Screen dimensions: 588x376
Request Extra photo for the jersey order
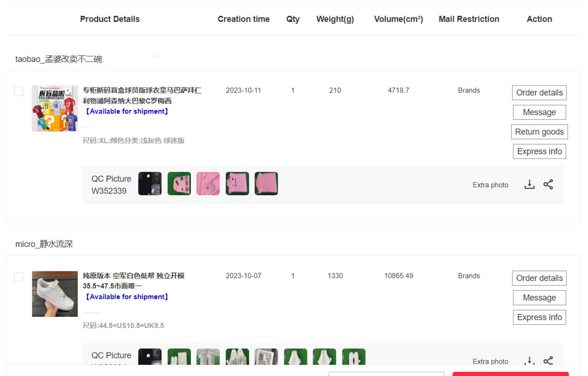pyautogui.click(x=490, y=185)
